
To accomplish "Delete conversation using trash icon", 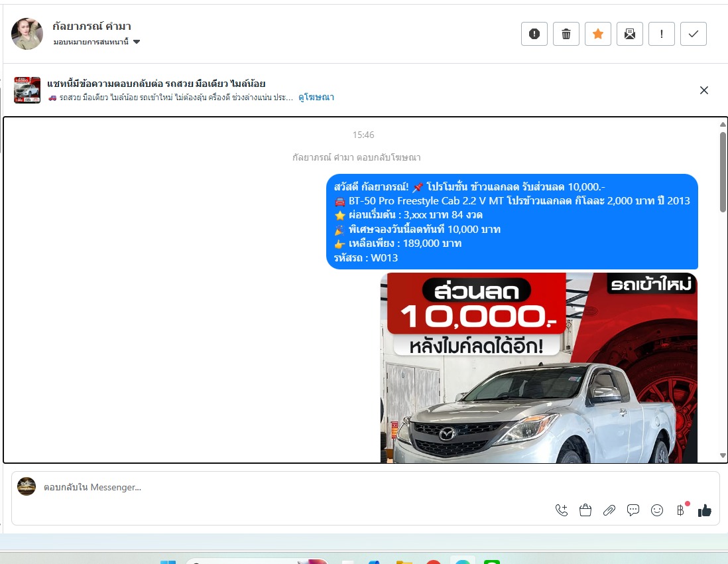I will 566,34.
